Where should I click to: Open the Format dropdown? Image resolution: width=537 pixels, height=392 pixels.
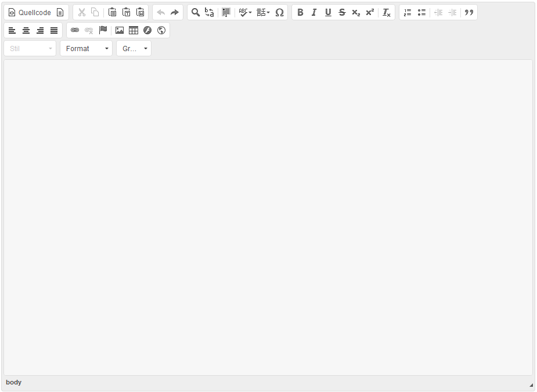coord(87,48)
